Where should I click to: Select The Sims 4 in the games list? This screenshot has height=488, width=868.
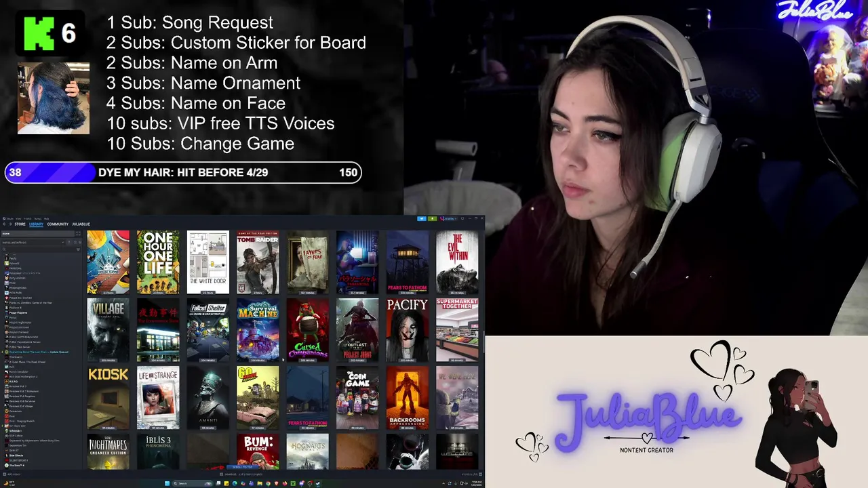[x=15, y=466]
